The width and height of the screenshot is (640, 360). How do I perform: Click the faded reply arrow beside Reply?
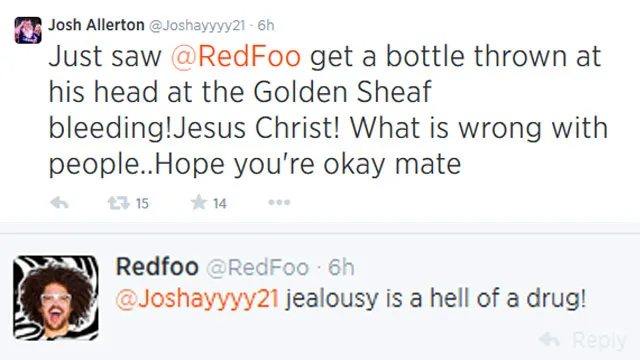(x=549, y=340)
